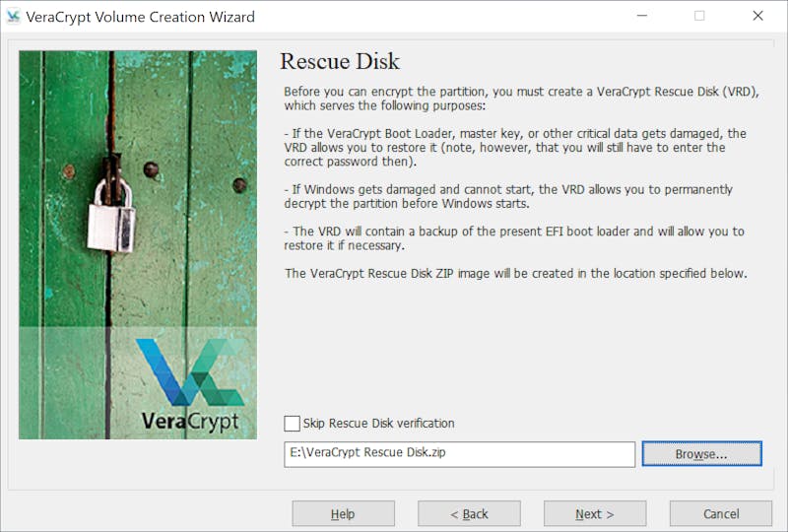Enable Skip Rescue Disk verification checkbox

292,424
